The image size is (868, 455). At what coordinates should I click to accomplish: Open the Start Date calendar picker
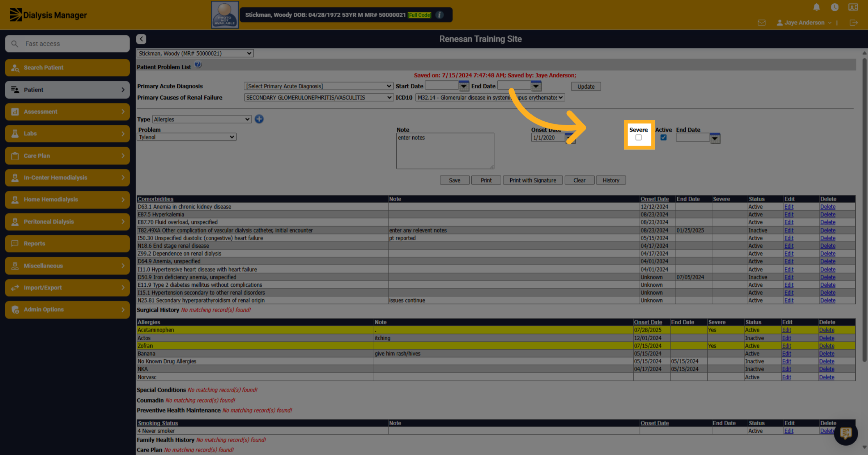(464, 86)
